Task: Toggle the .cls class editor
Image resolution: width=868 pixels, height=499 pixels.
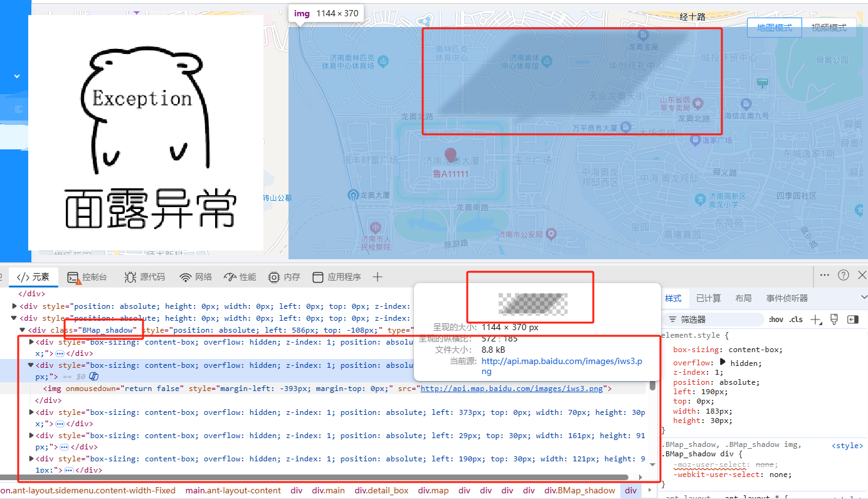Action: [796, 319]
